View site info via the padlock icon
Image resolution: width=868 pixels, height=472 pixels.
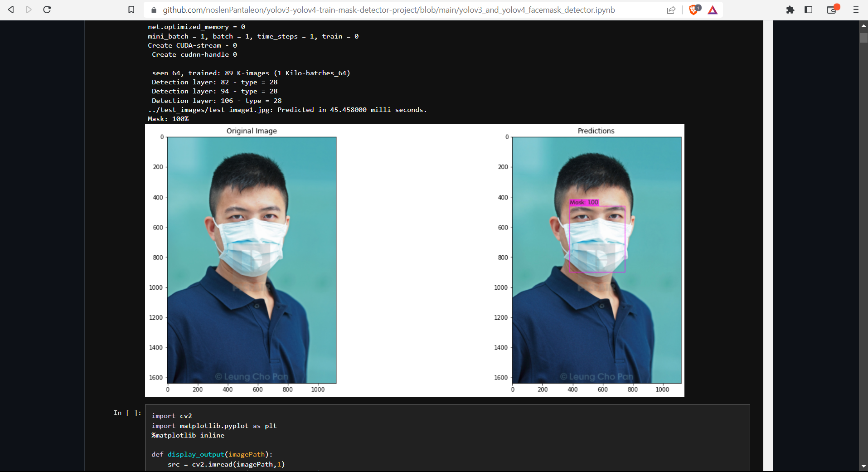154,10
